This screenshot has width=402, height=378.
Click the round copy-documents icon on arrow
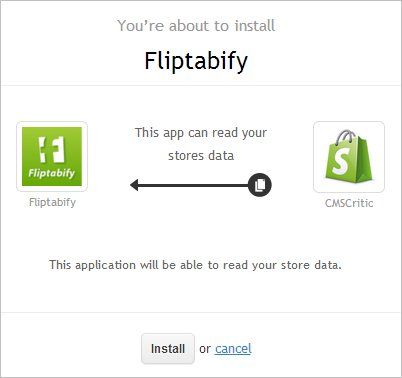pos(260,185)
